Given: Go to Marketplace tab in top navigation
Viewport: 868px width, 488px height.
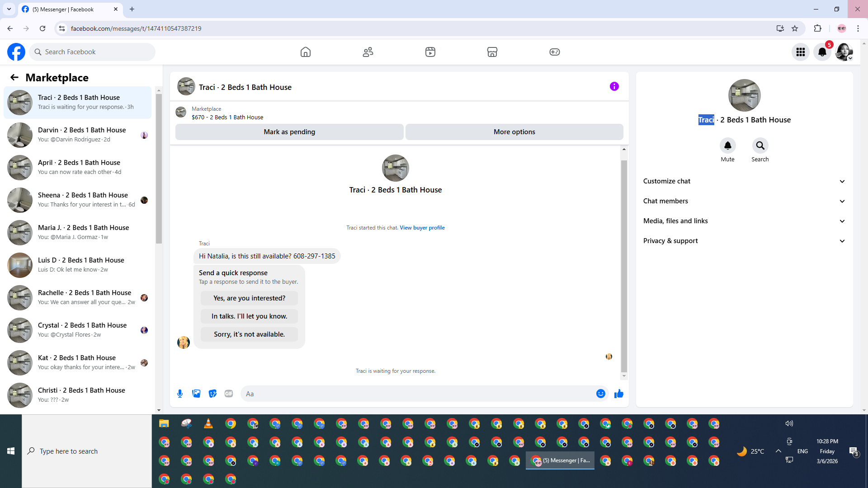Looking at the screenshot, I should [492, 52].
